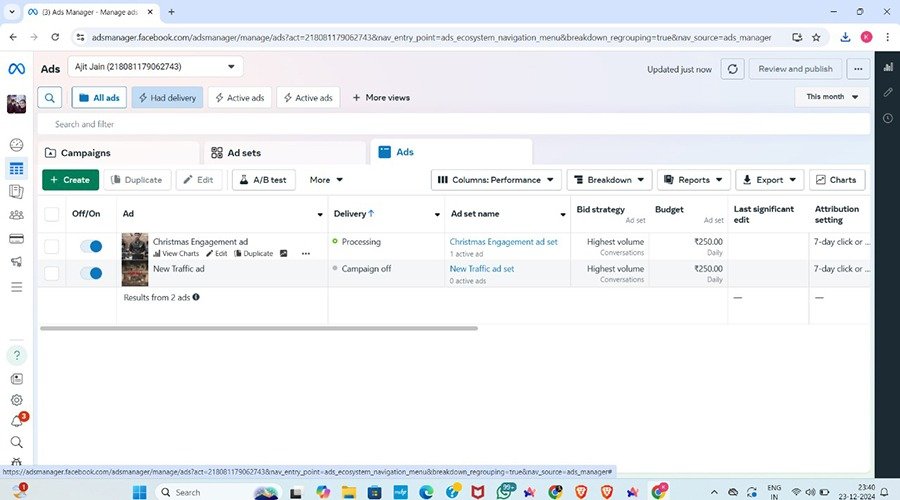Add More views
Screen dimensions: 900x500
point(381,98)
